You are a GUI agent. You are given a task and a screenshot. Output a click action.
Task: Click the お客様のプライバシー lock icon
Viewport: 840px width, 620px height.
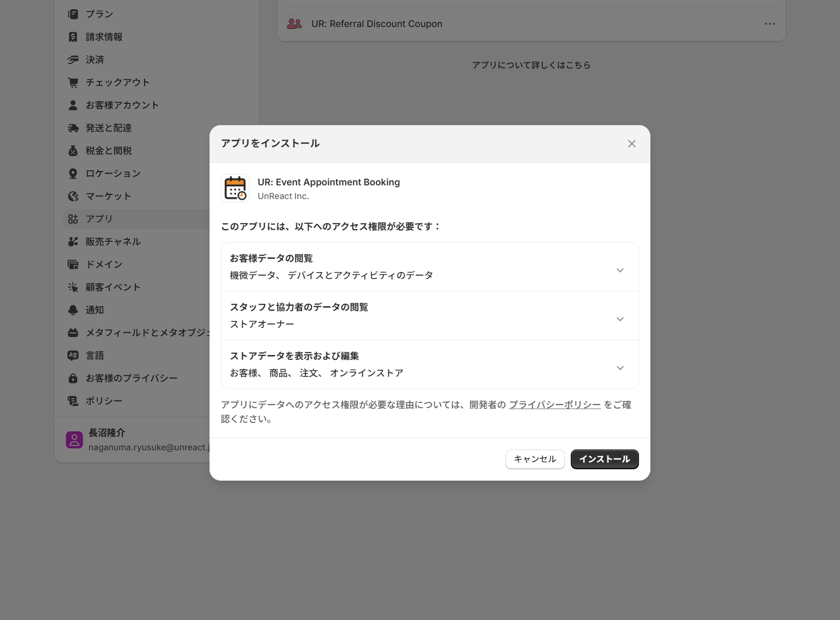pos(73,378)
